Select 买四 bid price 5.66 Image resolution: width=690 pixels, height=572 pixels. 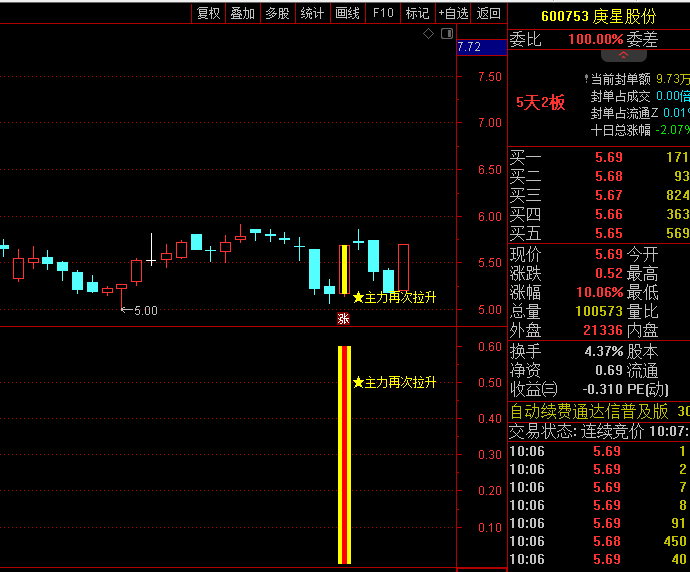point(609,214)
